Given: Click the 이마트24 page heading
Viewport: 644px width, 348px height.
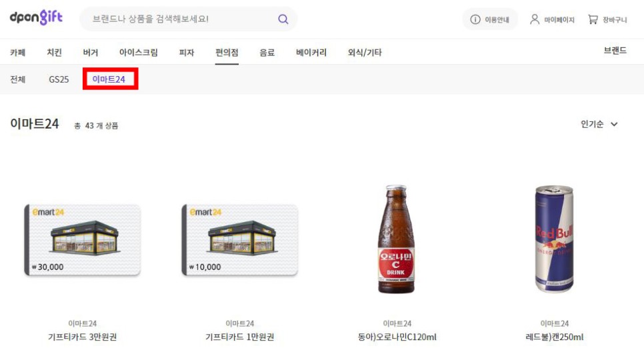Looking at the screenshot, I should [35, 124].
